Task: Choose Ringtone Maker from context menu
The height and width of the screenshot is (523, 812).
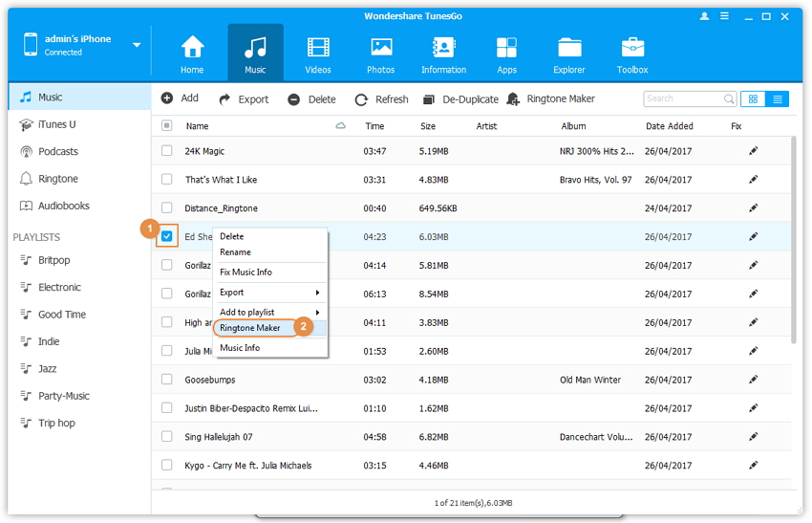Action: pyautogui.click(x=250, y=328)
